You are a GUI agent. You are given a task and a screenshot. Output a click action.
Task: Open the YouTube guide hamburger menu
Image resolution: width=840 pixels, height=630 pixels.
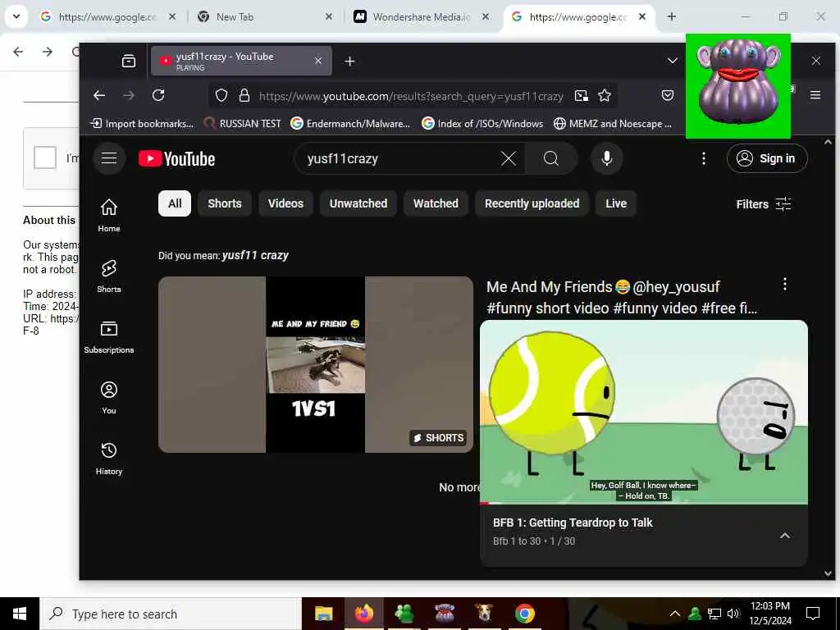point(109,158)
